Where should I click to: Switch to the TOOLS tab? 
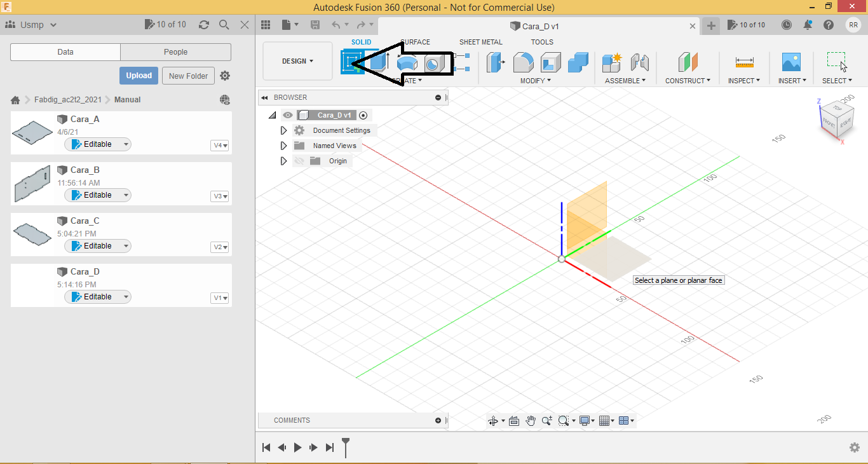[542, 42]
